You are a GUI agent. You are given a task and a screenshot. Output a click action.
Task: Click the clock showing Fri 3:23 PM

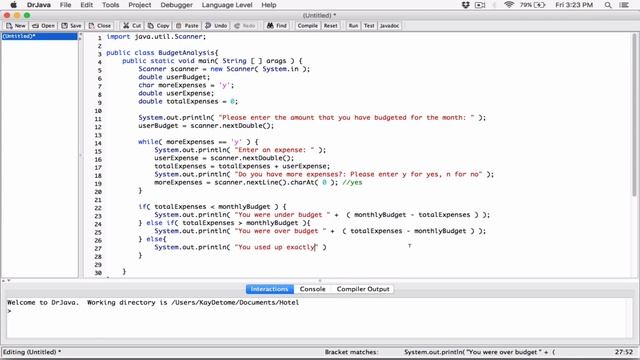(x=574, y=5)
